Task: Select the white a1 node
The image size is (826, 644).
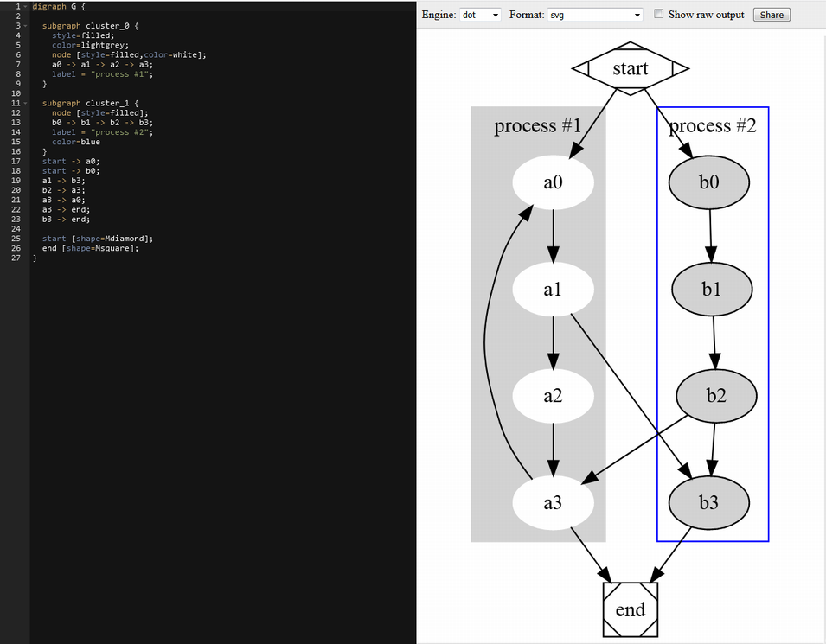Action: coord(553,290)
